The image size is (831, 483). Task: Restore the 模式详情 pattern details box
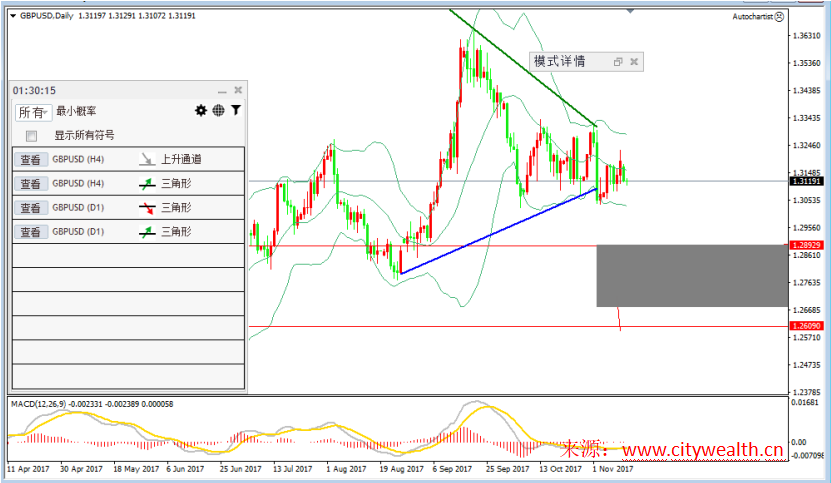pyautogui.click(x=617, y=62)
